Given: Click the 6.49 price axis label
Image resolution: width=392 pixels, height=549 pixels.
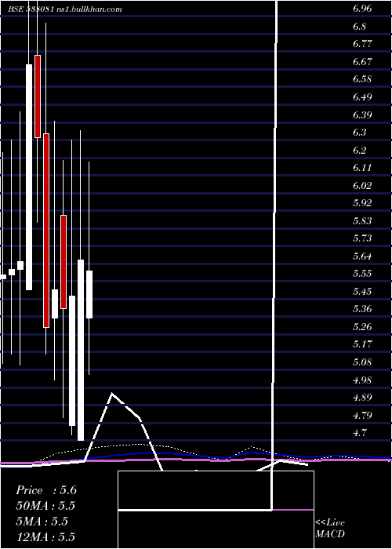Looking at the screenshot, I should (362, 97).
